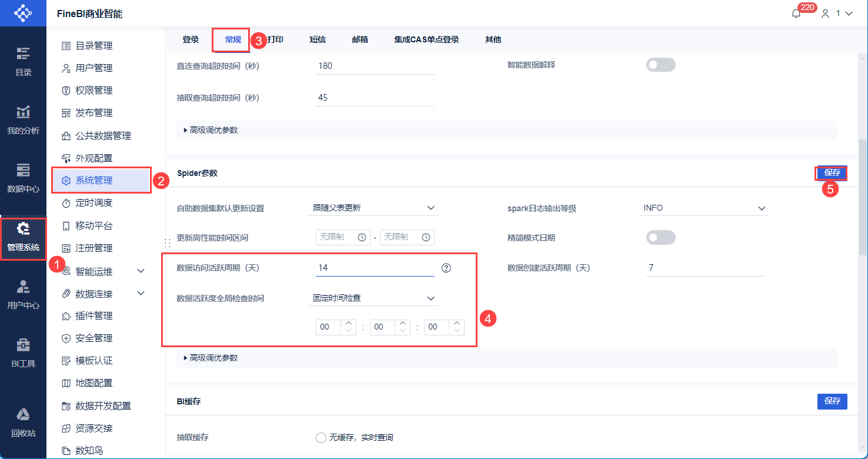The image size is (868, 459).
Task: Switch to the 其他 tab
Action: coord(493,39)
